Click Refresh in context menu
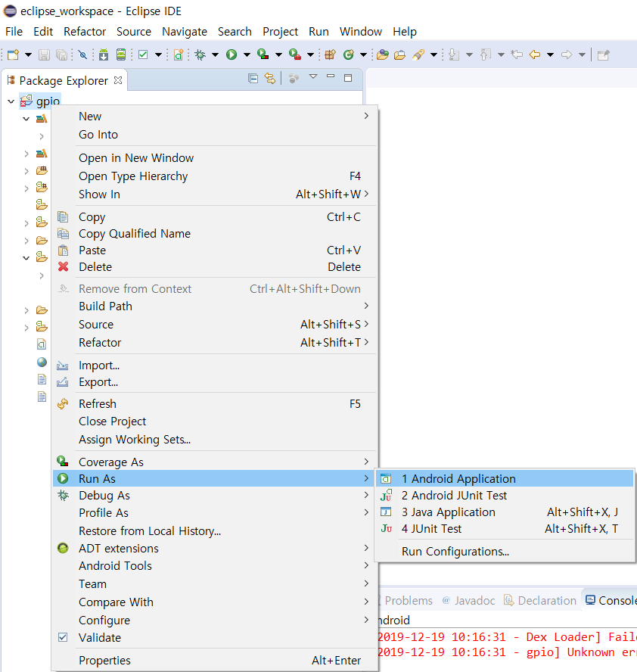Viewport: 637px width, 672px height. pos(215,403)
